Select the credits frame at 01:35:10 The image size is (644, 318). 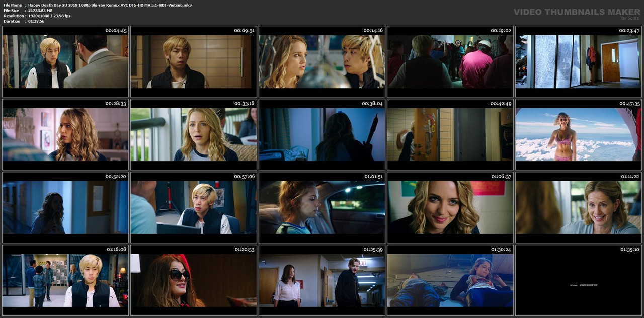pyautogui.click(x=579, y=280)
